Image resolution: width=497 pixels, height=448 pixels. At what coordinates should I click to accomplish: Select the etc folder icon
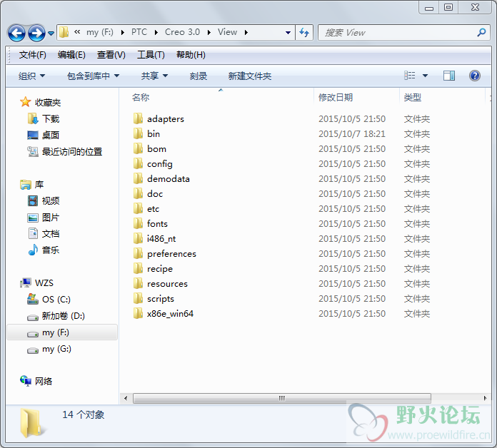pyautogui.click(x=138, y=208)
